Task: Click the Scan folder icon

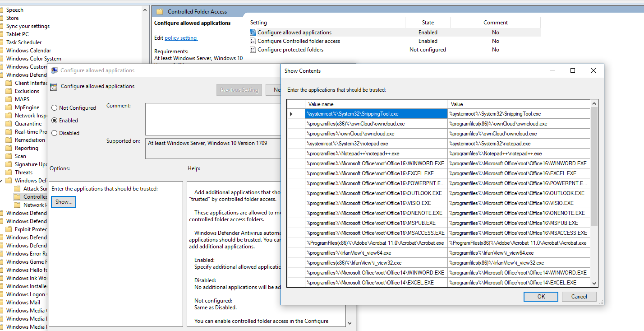Action: tap(9, 156)
